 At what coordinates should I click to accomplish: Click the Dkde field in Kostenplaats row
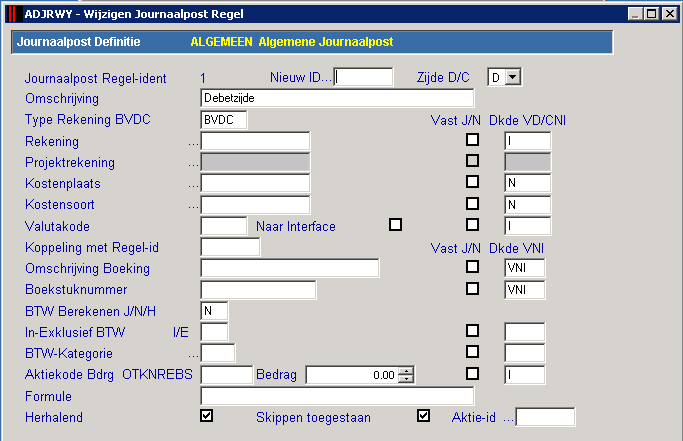(x=527, y=183)
